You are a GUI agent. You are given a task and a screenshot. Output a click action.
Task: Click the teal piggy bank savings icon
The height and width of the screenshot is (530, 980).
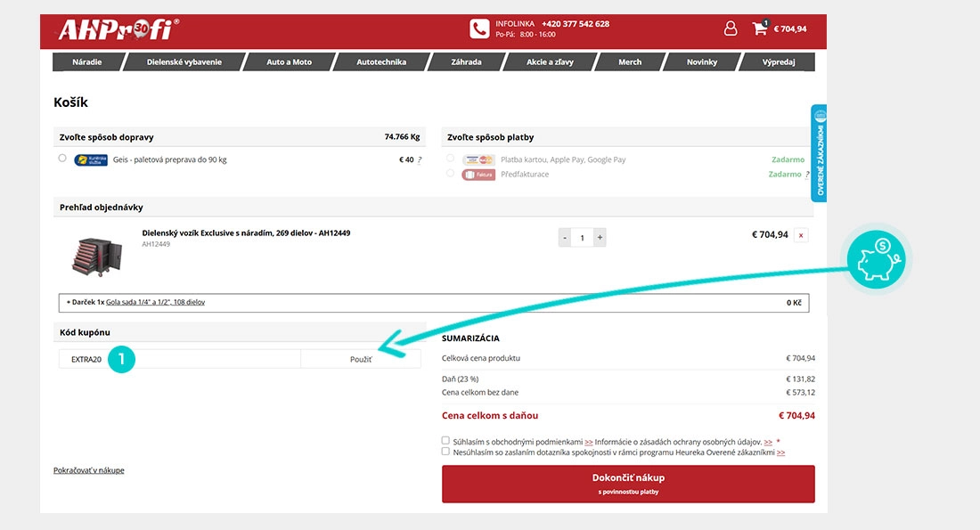click(877, 259)
